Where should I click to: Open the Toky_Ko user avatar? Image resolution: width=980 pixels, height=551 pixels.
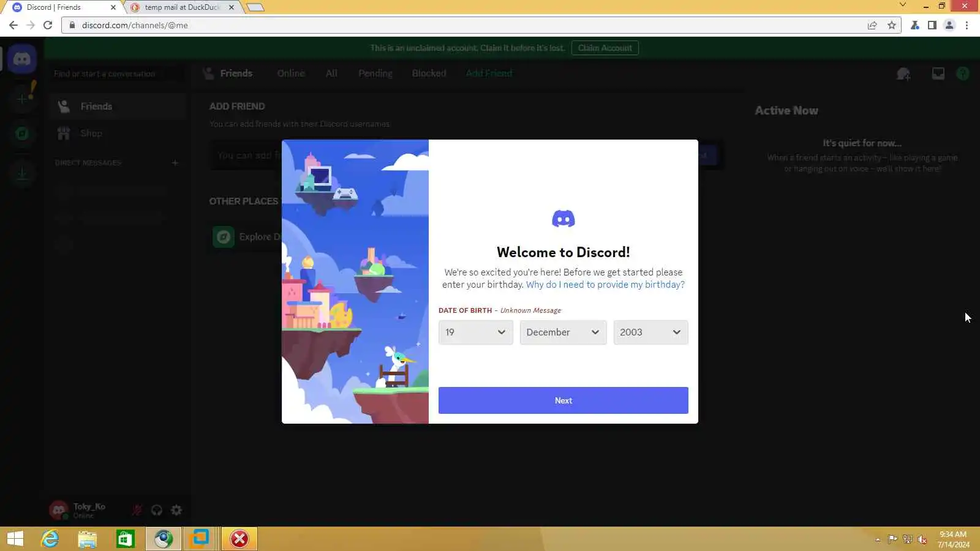[x=58, y=510]
